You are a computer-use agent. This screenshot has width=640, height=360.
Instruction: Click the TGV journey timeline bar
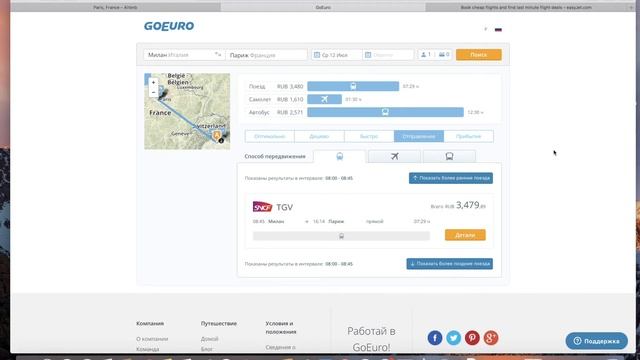pos(341,236)
